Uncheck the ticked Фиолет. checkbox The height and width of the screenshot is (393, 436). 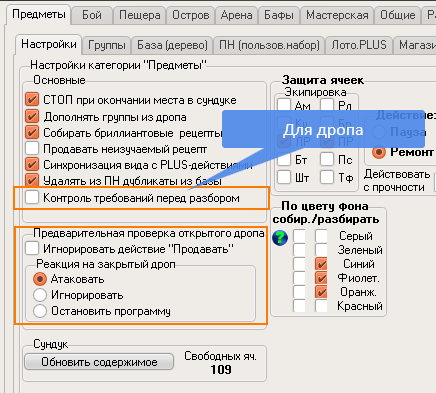click(321, 278)
